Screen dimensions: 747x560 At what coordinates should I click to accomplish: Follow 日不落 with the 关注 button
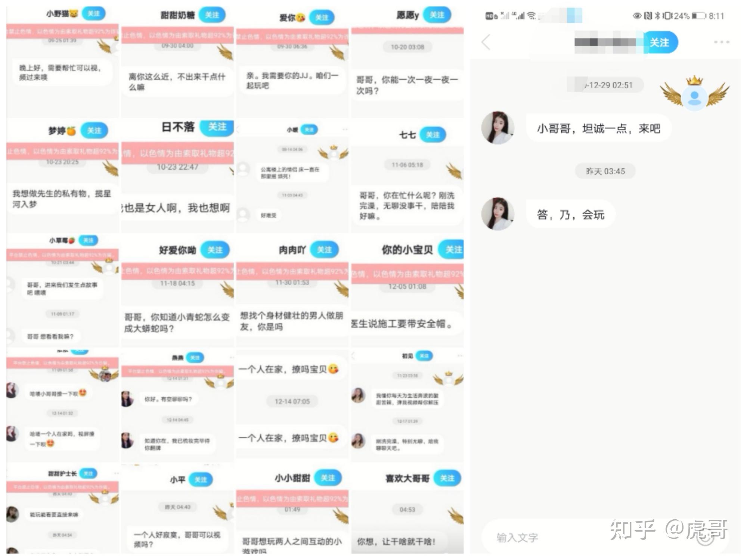point(217,127)
